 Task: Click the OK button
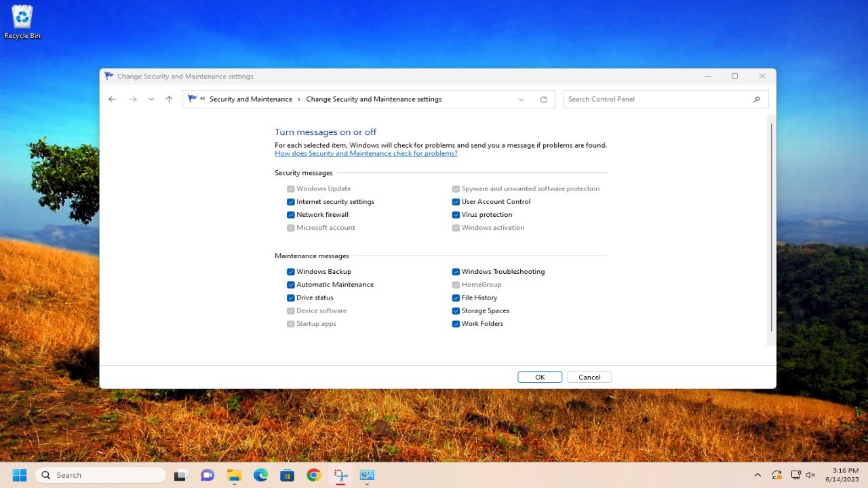pyautogui.click(x=540, y=378)
